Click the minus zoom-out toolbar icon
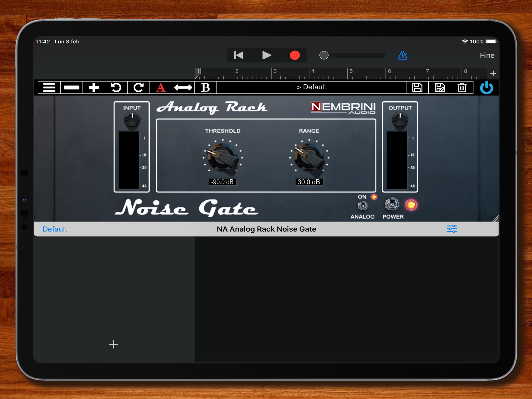Image resolution: width=532 pixels, height=399 pixels. click(x=71, y=87)
